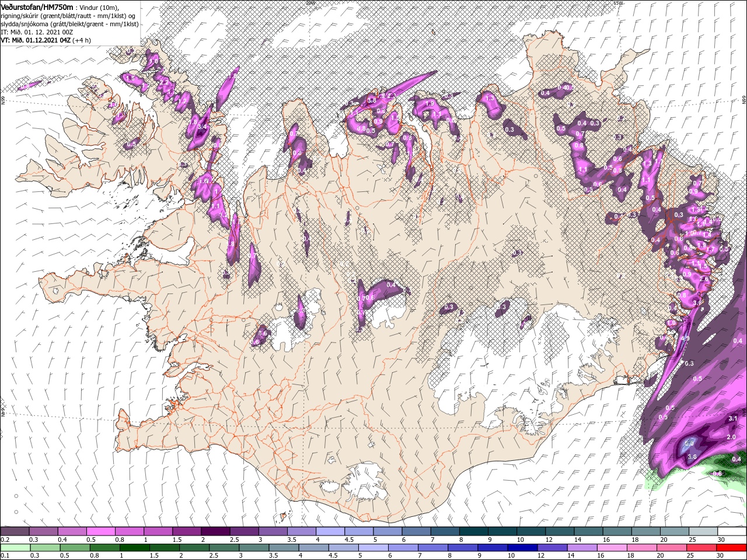The width and height of the screenshot is (747, 560).
Task: Pick bottom-row legend swatch starting at 2
Action: tap(194, 548)
